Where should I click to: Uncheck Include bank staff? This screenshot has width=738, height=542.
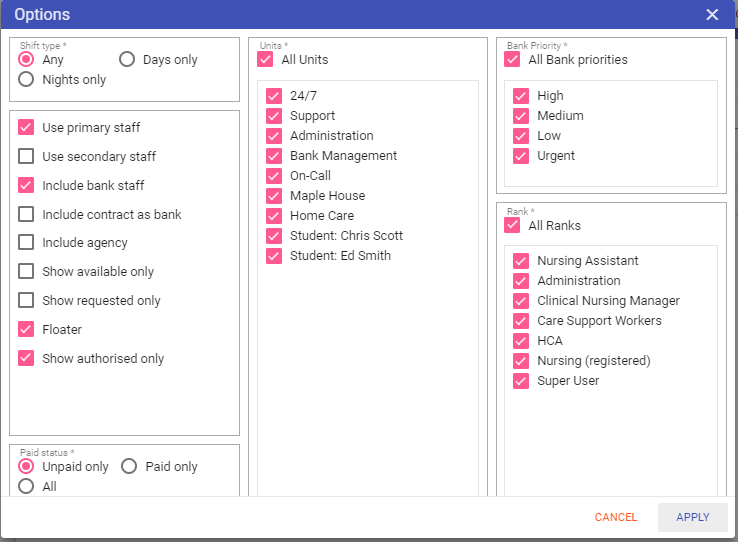click(26, 186)
